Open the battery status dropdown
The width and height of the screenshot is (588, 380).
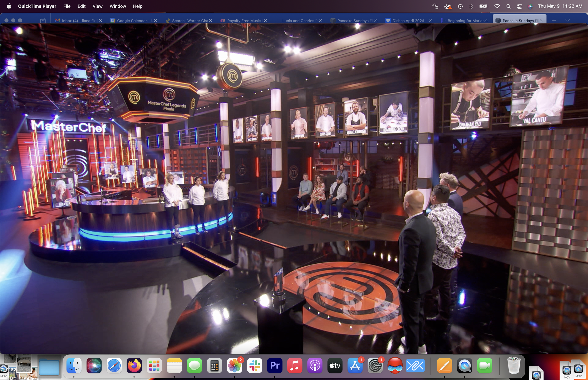click(484, 6)
